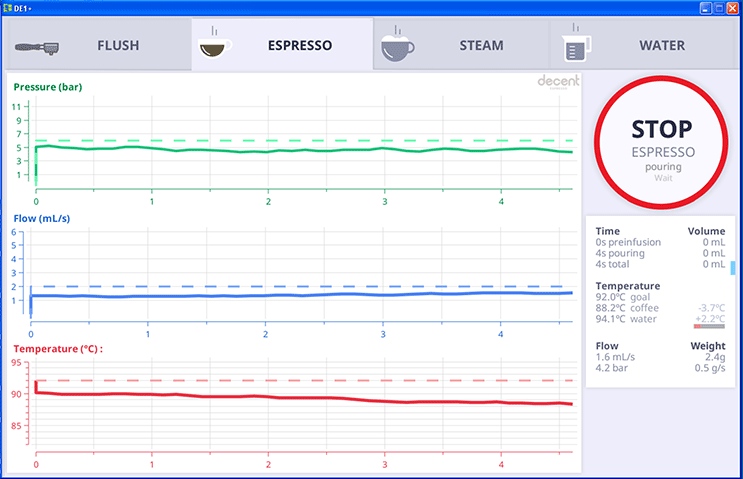Click the '+2.2°C' water offset
Image resolution: width=743 pixels, height=479 pixels.
pos(710,319)
